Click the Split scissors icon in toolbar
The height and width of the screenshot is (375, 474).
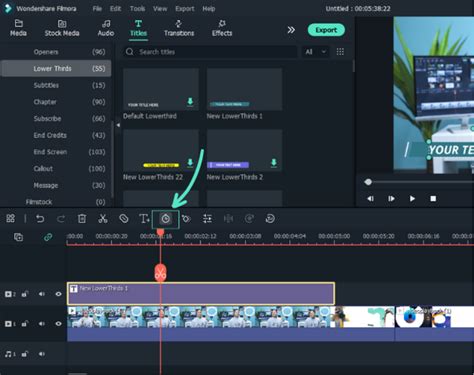(x=103, y=219)
